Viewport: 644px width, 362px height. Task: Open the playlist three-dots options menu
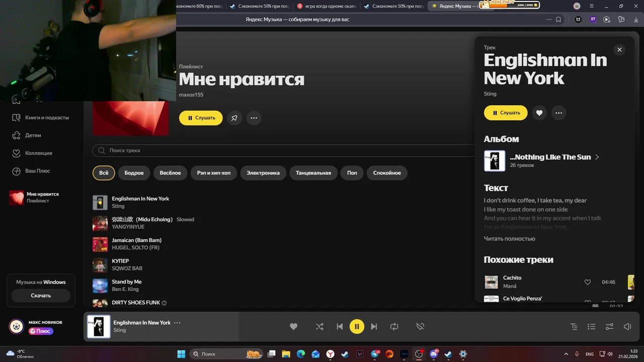(254, 118)
